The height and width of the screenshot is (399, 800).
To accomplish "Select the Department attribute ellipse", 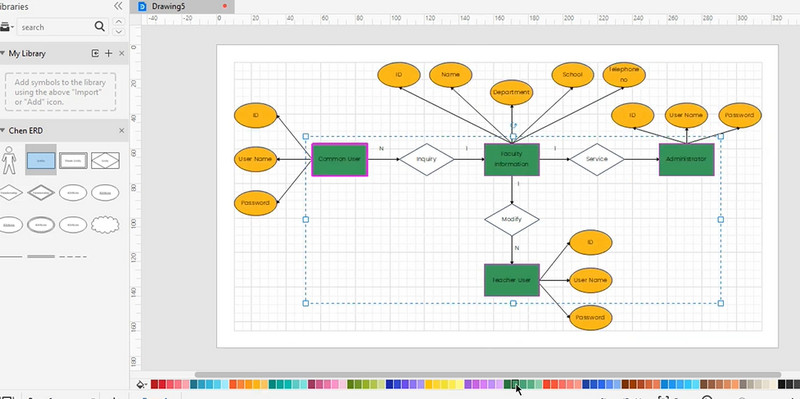I will tap(512, 93).
